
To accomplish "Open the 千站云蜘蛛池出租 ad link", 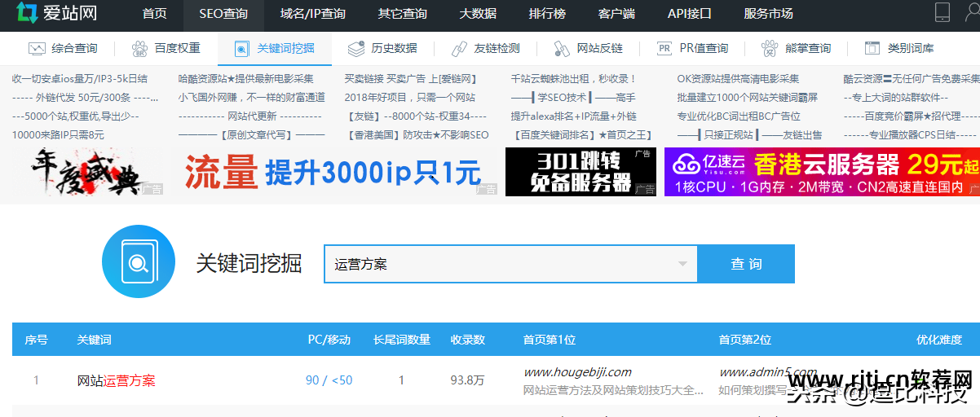I will (573, 79).
